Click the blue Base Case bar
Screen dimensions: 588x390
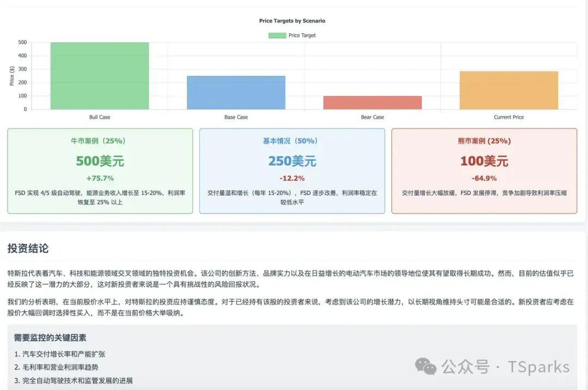coord(236,93)
